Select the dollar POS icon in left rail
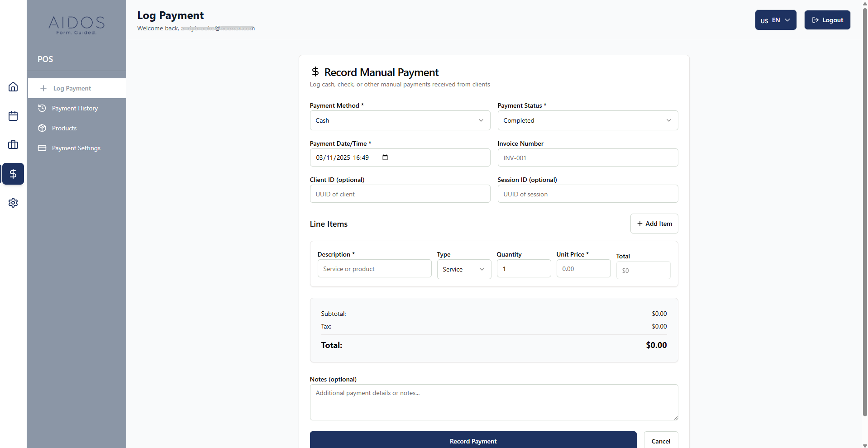 pyautogui.click(x=13, y=174)
